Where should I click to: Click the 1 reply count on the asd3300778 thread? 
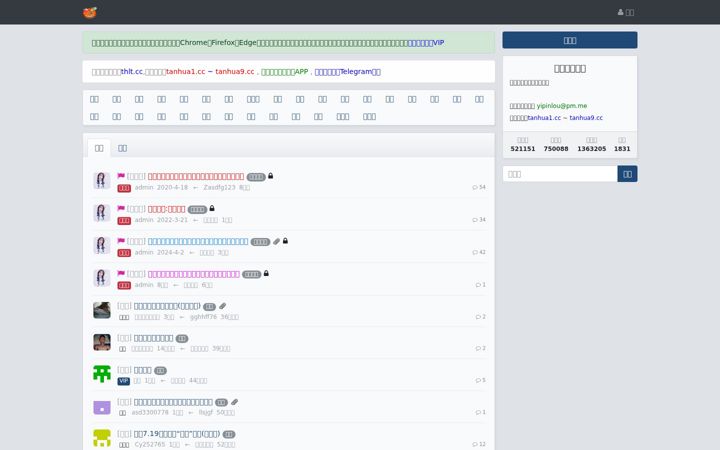(x=481, y=412)
